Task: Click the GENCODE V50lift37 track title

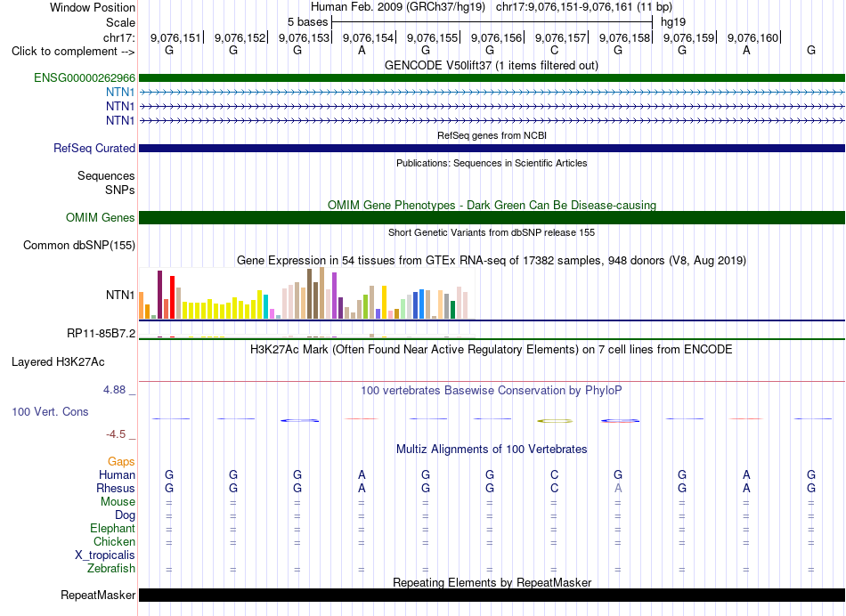Action: 491,65
